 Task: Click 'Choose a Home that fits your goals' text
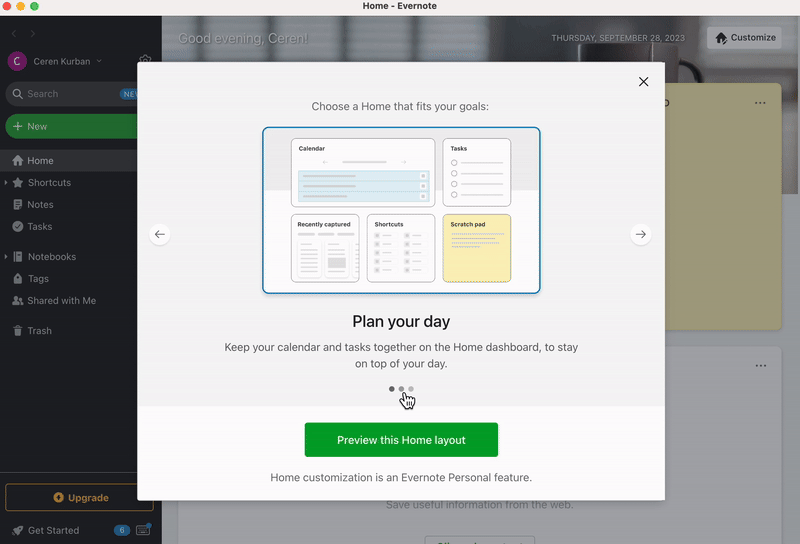[400, 106]
